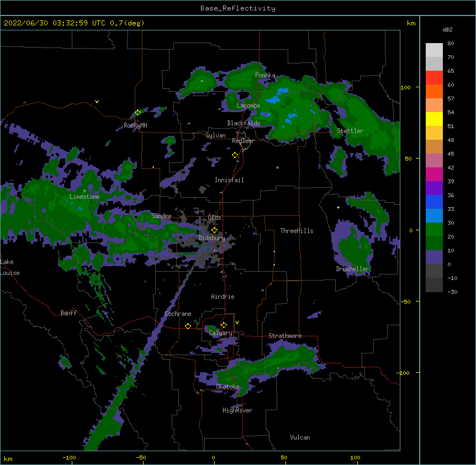Viewport: 476px width, 465px height.
Task: Click the 100 km label on vertical axis
Action: [405, 87]
